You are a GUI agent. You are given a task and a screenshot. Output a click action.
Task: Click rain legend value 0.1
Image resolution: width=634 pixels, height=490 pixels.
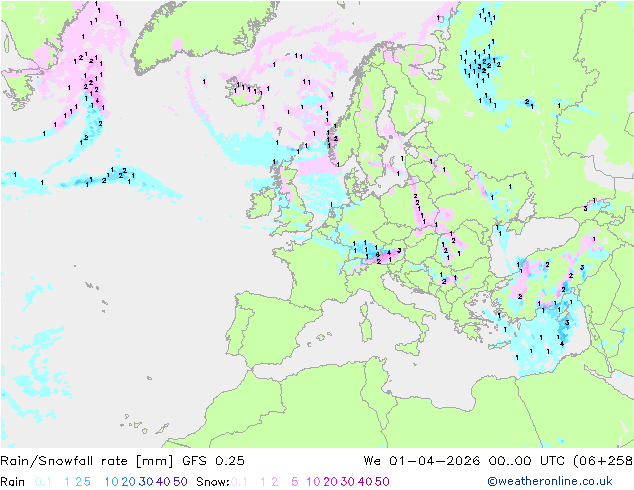click(x=43, y=482)
